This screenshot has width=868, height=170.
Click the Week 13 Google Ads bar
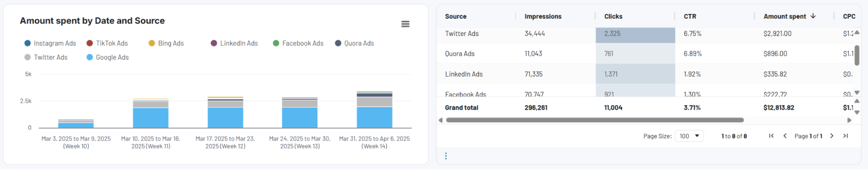click(300, 118)
